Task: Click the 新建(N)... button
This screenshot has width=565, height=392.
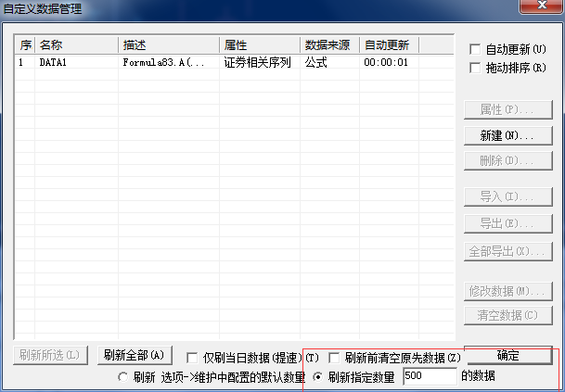Action: coord(508,135)
